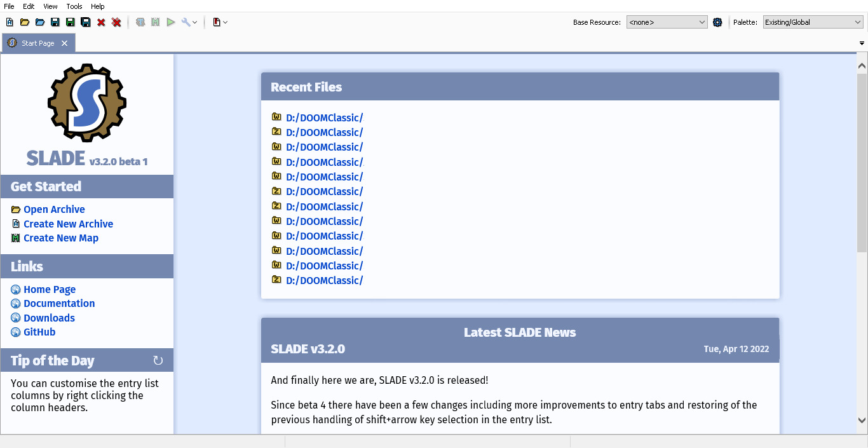Click the red bookmark page icon
Screen dimensions: 868x448
click(x=217, y=22)
